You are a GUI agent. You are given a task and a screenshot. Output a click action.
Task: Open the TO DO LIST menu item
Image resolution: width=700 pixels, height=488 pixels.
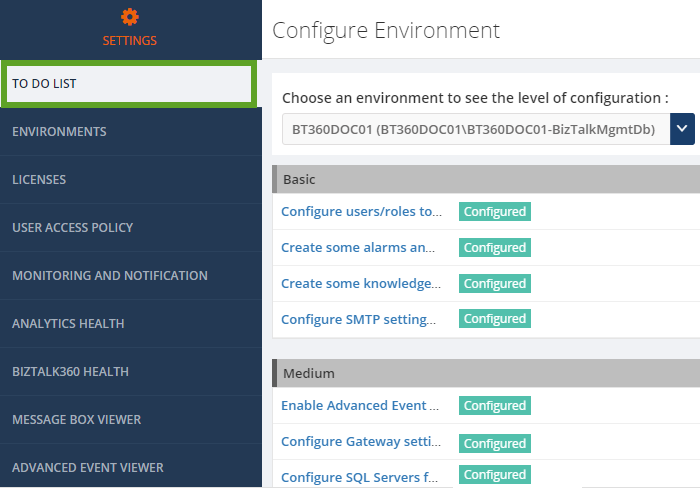(x=129, y=84)
